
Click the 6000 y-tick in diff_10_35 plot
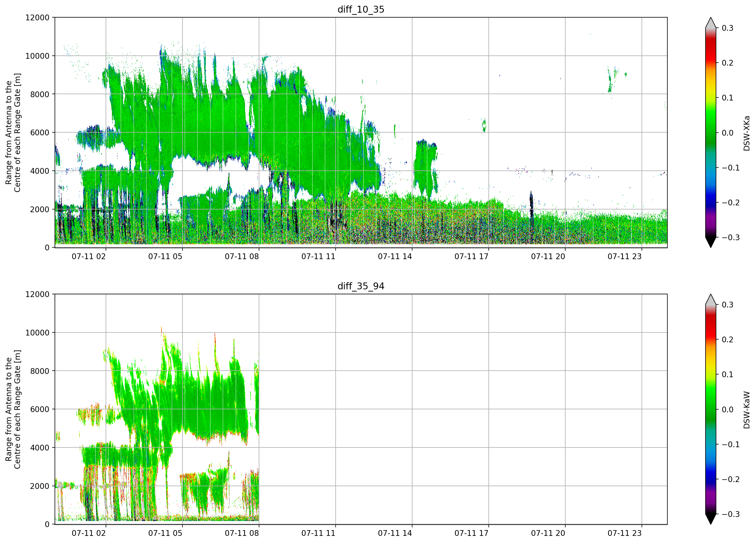(x=40, y=132)
